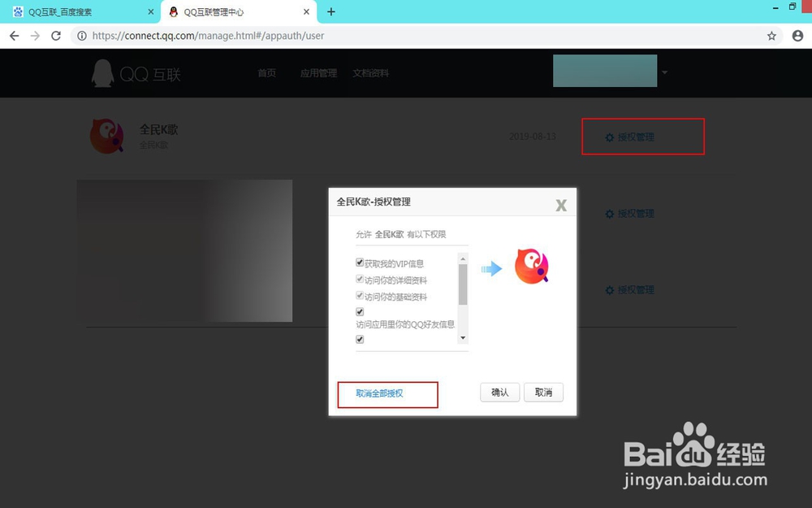The height and width of the screenshot is (508, 812).
Task: Open a new tab with plus button
Action: point(331,11)
